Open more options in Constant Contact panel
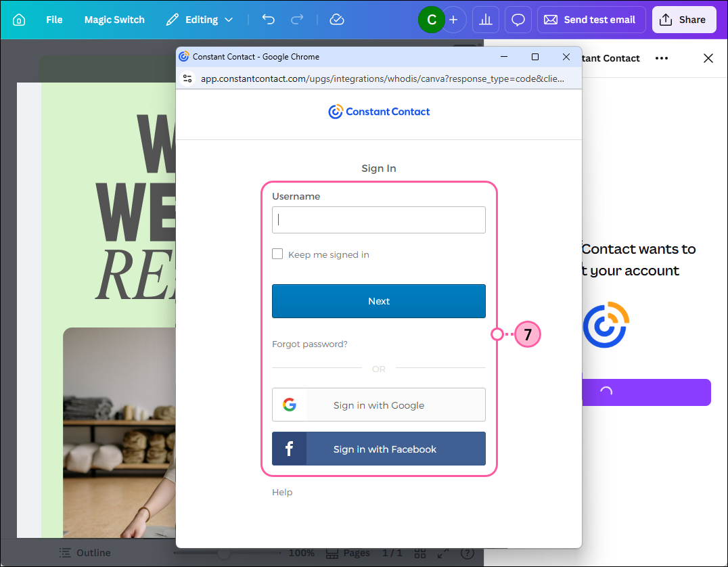This screenshot has width=728, height=567. point(662,58)
